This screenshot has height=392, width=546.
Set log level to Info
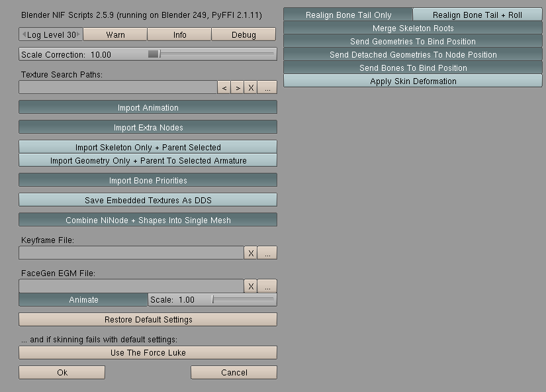click(179, 34)
